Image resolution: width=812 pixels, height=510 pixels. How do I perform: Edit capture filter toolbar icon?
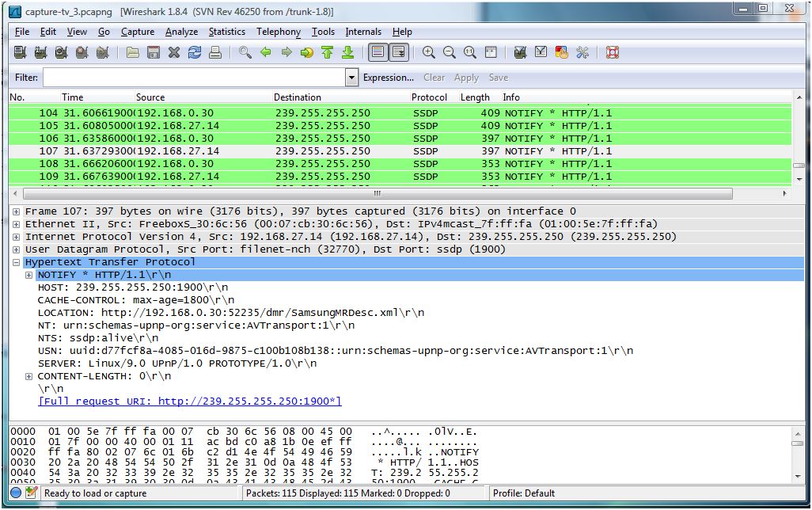(521, 52)
